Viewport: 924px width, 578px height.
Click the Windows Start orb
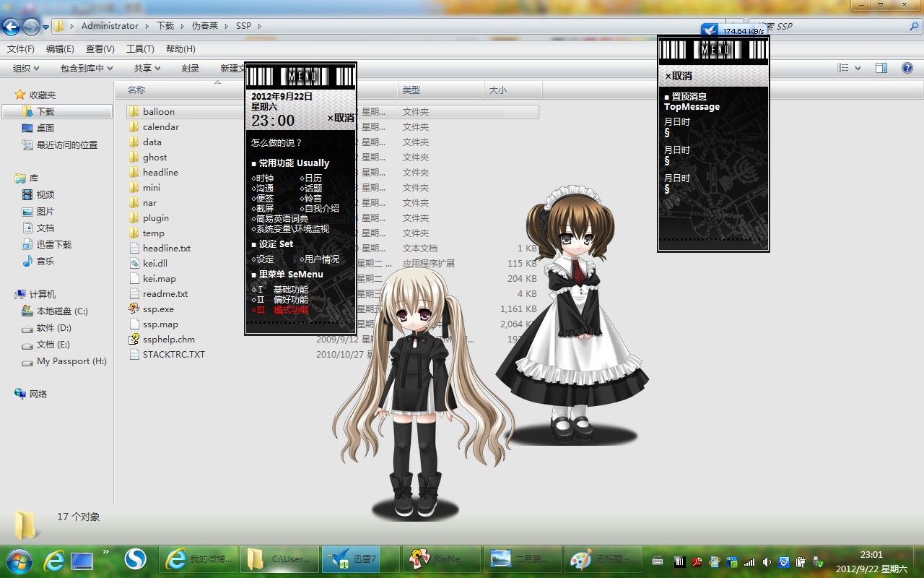[18, 560]
